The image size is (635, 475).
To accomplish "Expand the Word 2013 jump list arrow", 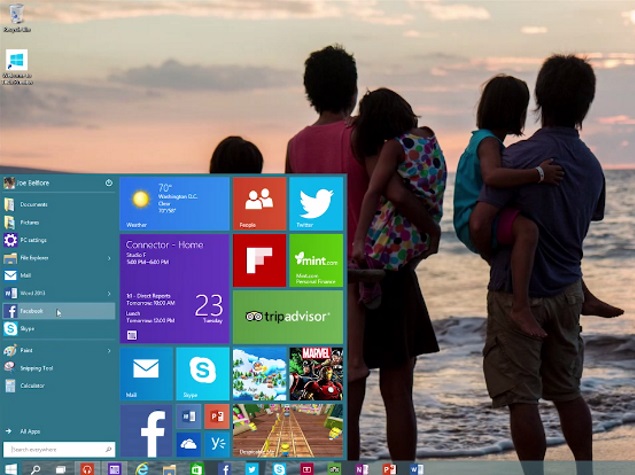I will (x=109, y=293).
